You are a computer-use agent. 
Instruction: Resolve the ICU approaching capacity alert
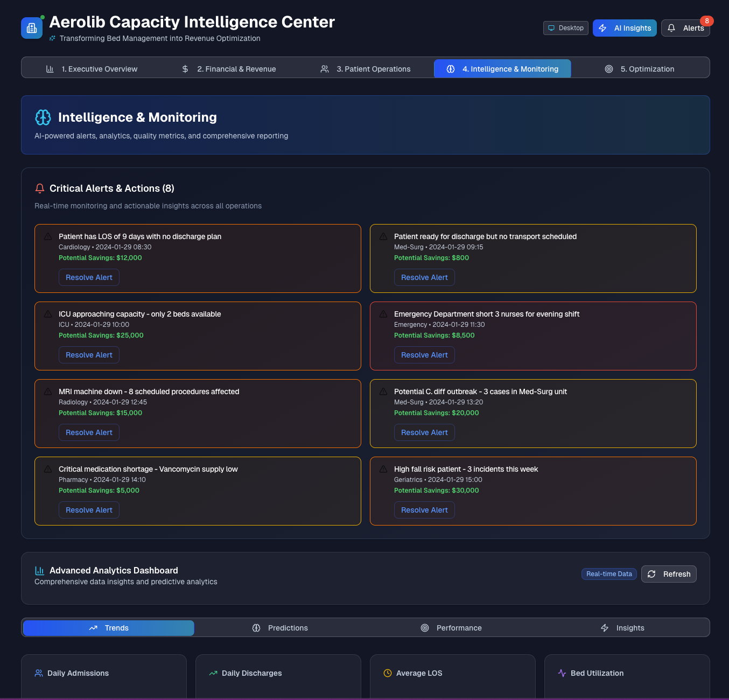89,355
